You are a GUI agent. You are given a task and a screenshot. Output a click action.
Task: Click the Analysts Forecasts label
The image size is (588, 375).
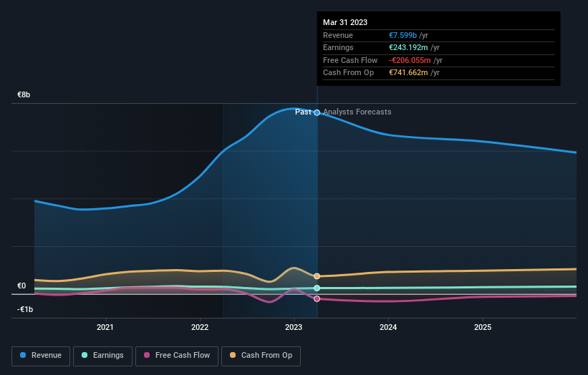pos(357,112)
